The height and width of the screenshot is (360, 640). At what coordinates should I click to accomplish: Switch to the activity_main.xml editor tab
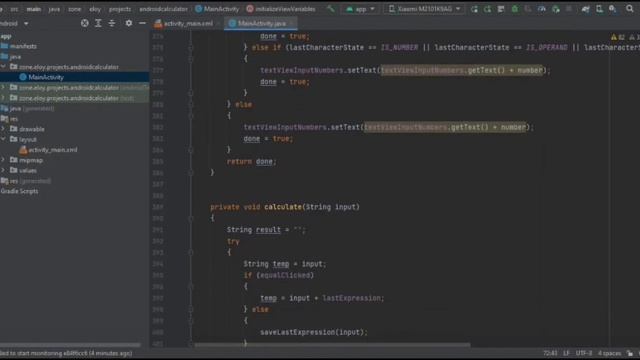click(184, 24)
